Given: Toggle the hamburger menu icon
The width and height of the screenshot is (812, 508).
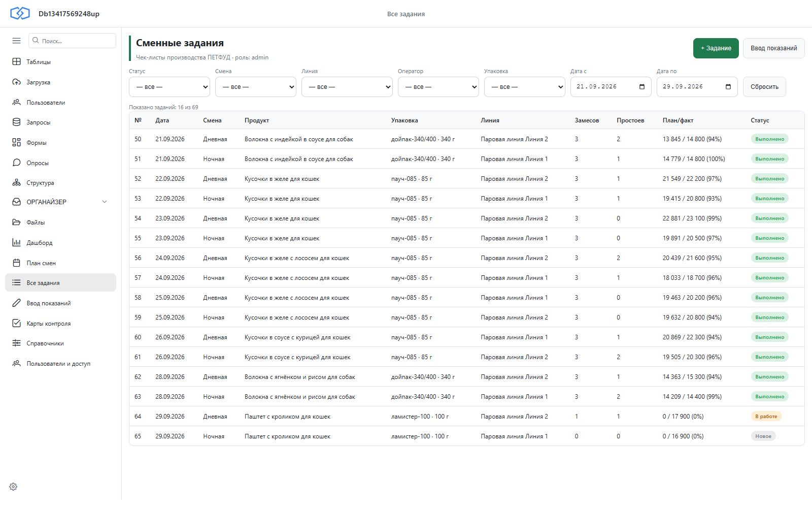Looking at the screenshot, I should 17,41.
